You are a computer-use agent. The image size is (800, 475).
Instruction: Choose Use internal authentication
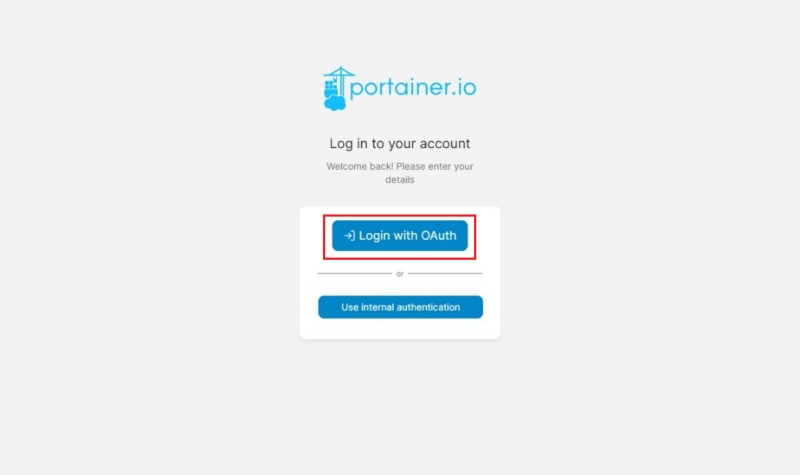401,307
